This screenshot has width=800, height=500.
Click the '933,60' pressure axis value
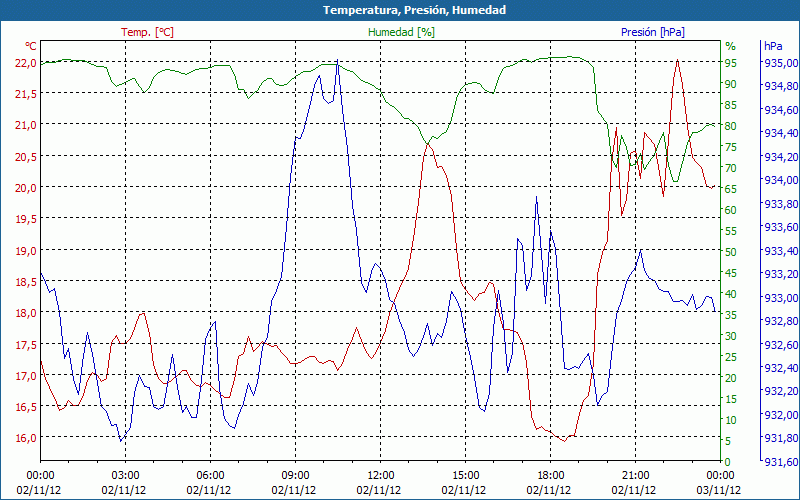[781, 227]
